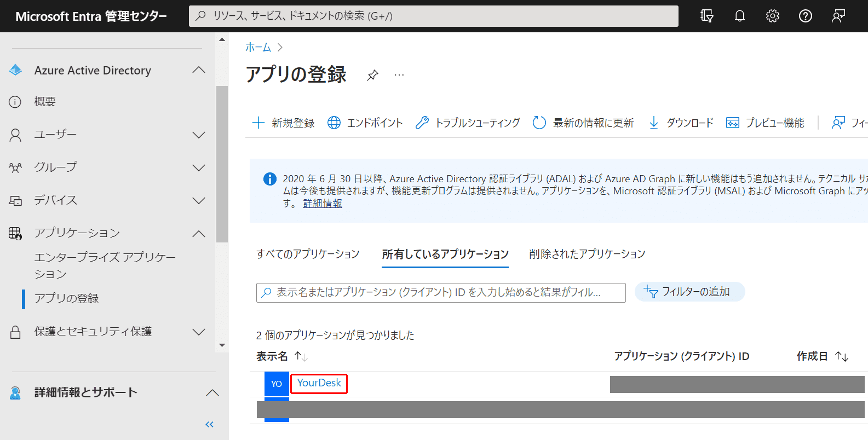
Task: Click フィルターの追加 button
Action: (689, 292)
